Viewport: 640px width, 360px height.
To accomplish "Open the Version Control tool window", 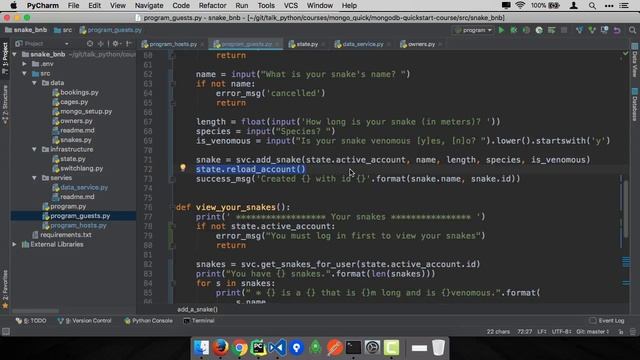I will tap(84, 321).
